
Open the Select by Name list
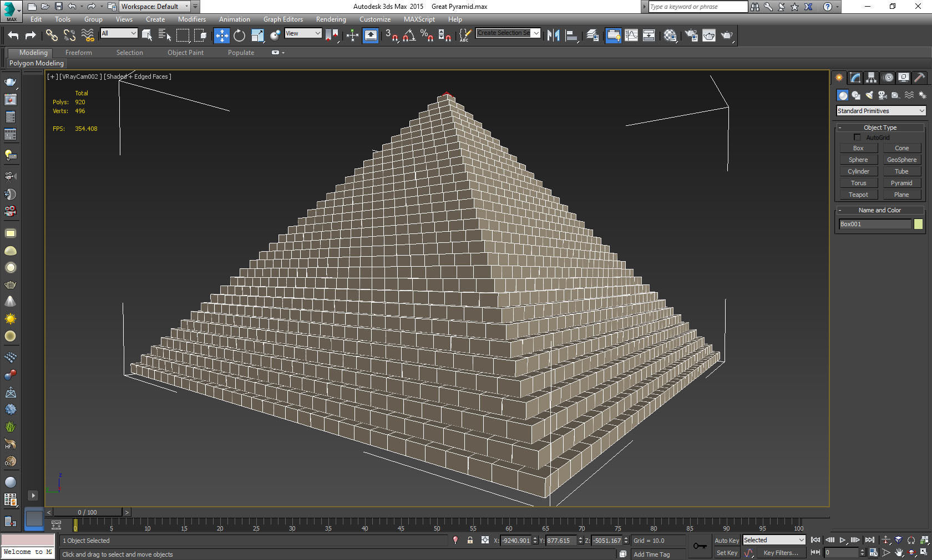tap(165, 35)
